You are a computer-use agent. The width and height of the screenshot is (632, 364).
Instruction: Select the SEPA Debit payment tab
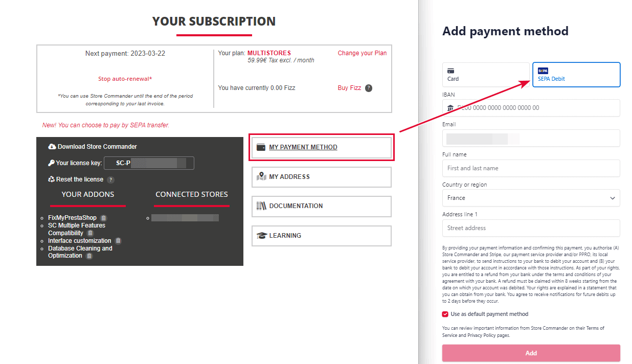click(576, 75)
